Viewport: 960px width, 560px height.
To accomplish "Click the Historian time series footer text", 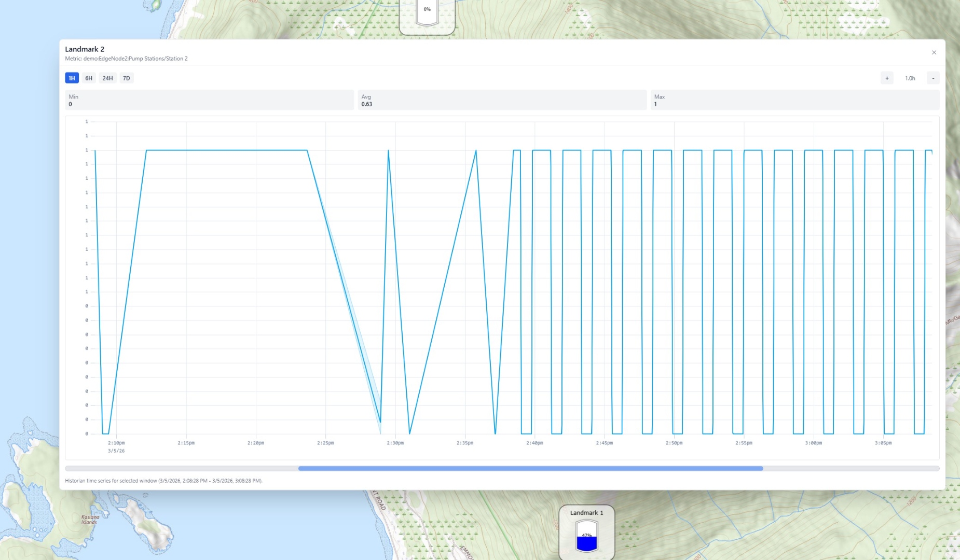I will click(164, 481).
